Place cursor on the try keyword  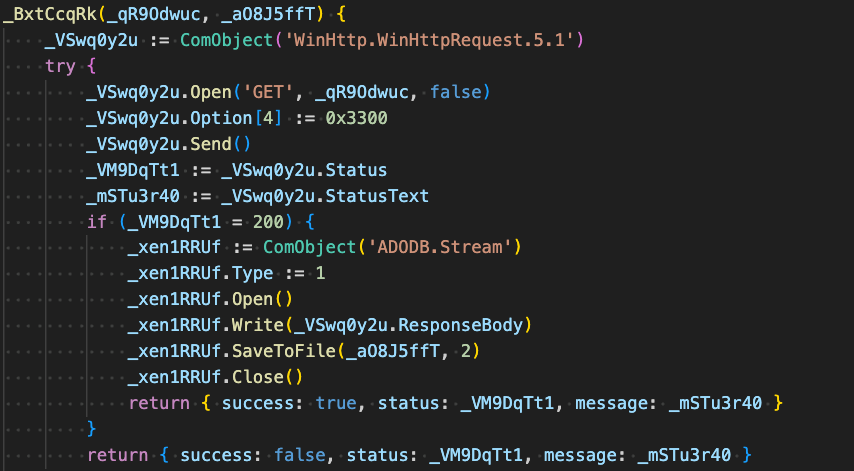60,66
